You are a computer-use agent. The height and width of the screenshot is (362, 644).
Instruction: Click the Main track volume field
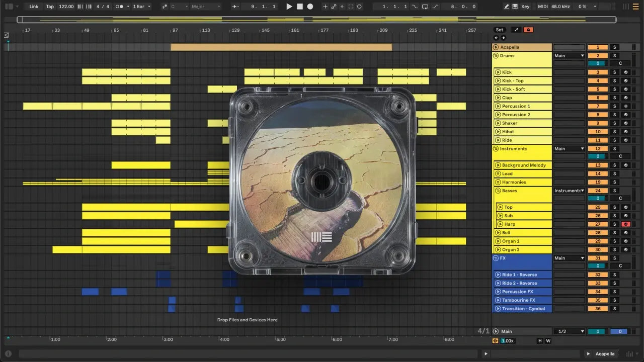coord(598,331)
